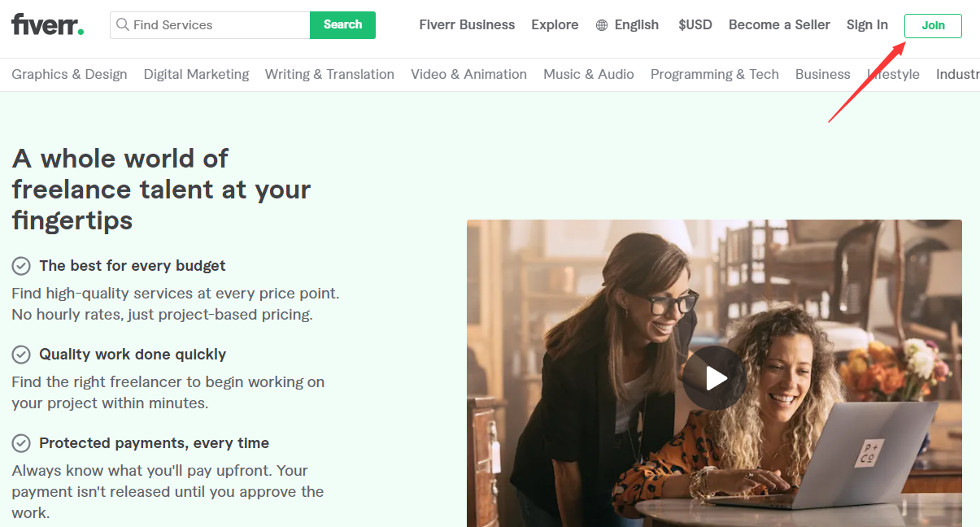The width and height of the screenshot is (980, 527).
Task: Play the video with the play button
Action: pyautogui.click(x=714, y=378)
